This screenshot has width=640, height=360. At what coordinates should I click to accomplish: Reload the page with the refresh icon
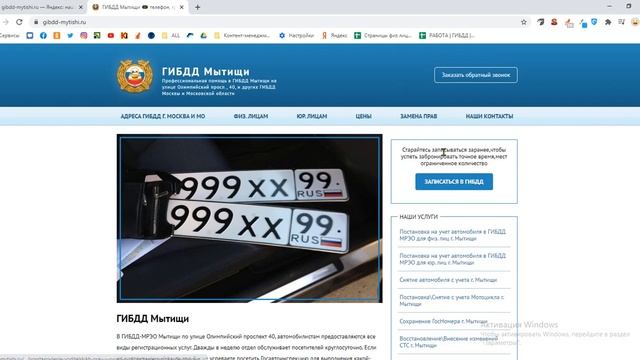coord(19,22)
